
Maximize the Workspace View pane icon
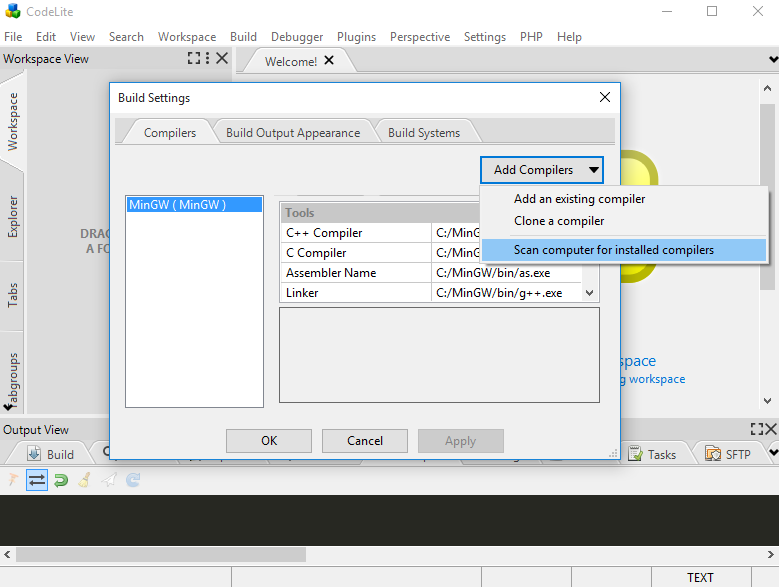coord(194,58)
